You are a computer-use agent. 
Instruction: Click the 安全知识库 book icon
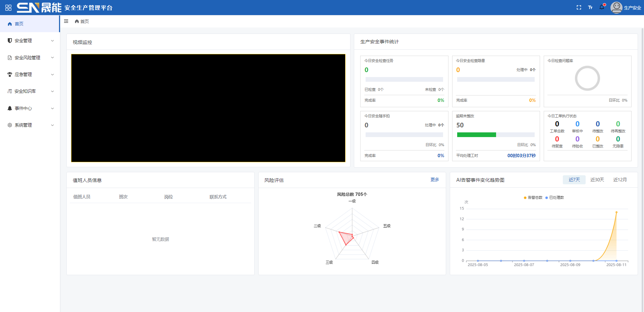[10, 91]
